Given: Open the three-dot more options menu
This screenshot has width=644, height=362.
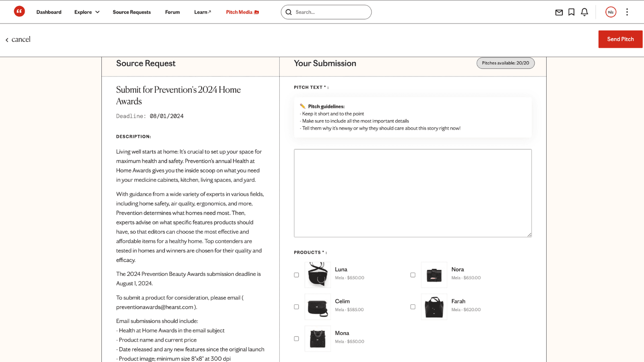Looking at the screenshot, I should coord(627,12).
